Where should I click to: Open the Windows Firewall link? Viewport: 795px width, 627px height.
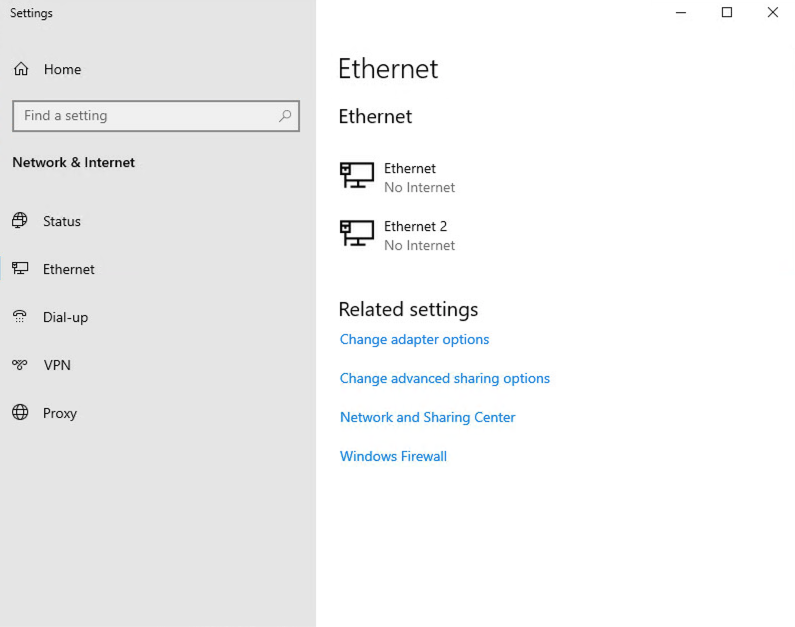point(393,456)
